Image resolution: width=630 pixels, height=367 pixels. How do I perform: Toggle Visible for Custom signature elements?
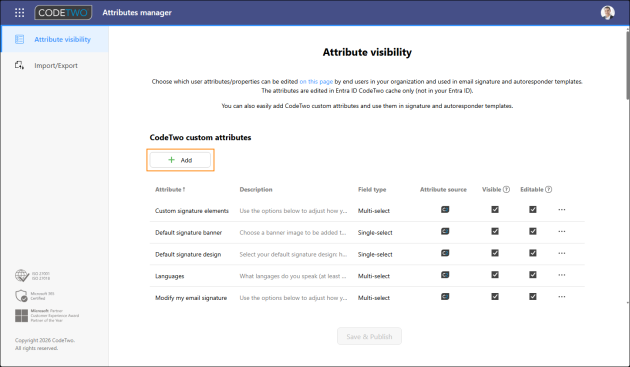click(495, 209)
